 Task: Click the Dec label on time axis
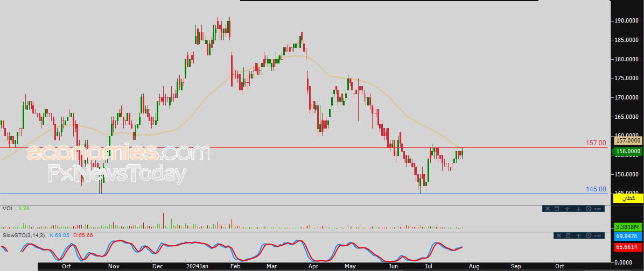158,267
